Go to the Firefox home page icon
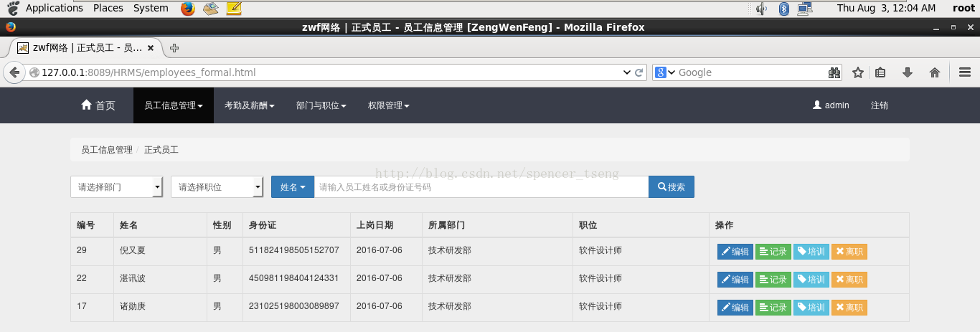 tap(935, 72)
